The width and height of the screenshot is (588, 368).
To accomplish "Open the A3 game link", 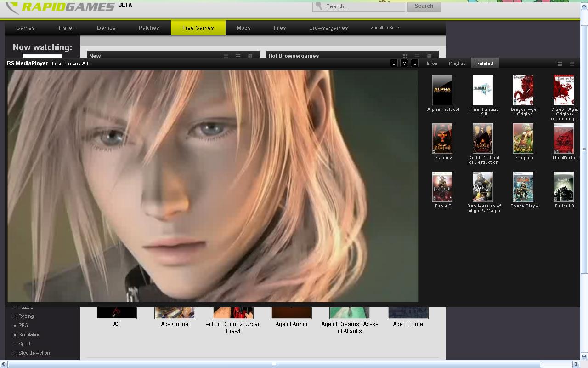I will (x=116, y=324).
